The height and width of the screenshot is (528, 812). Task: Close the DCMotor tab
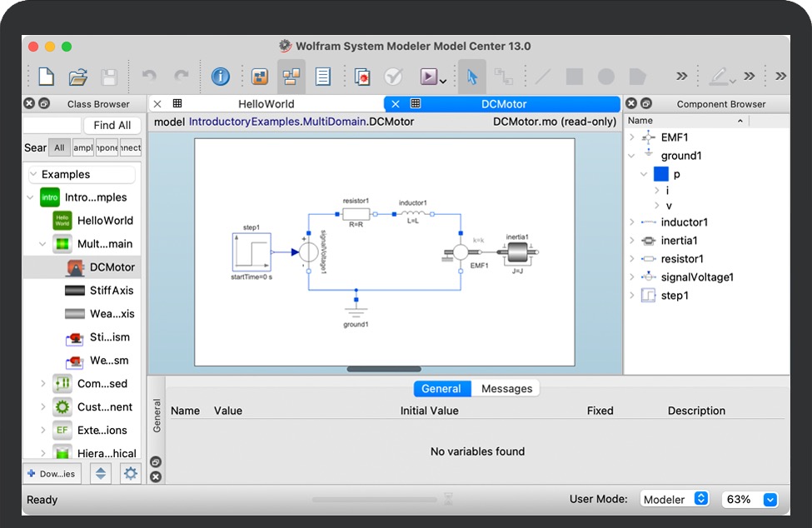click(396, 104)
